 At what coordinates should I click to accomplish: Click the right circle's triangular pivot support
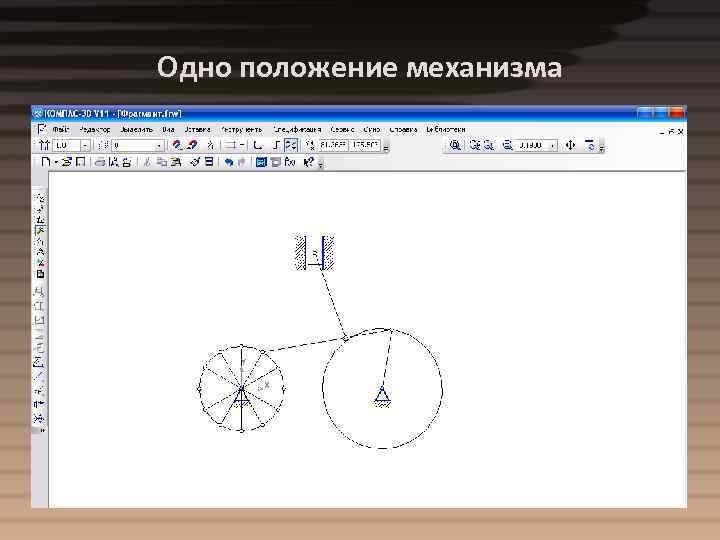[382, 396]
